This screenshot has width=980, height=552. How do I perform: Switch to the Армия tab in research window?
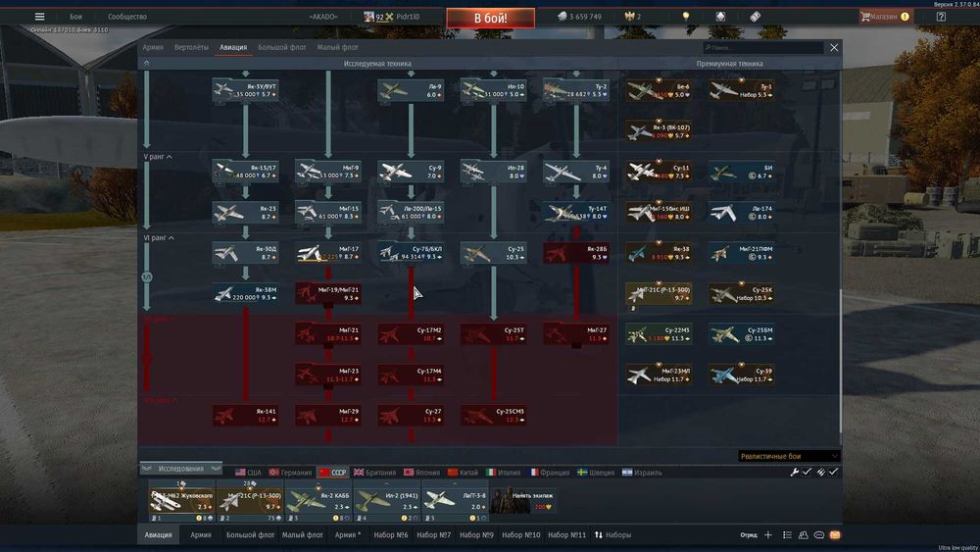click(153, 47)
